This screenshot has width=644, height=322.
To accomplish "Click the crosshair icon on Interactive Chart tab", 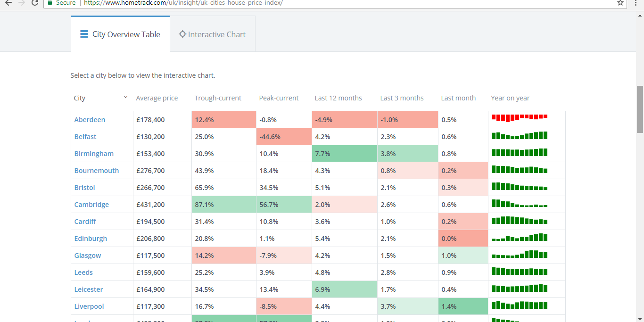I will point(182,34).
